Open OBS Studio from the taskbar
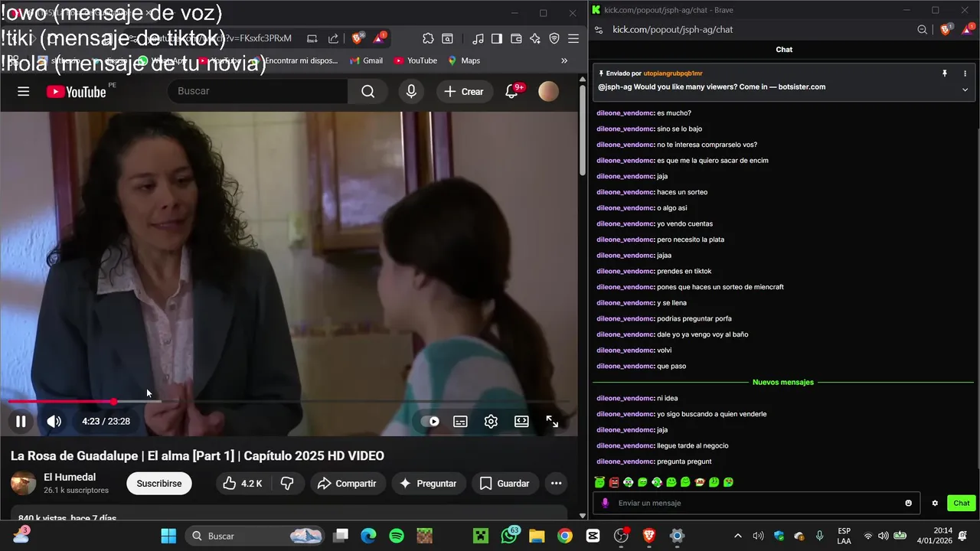 click(x=621, y=536)
